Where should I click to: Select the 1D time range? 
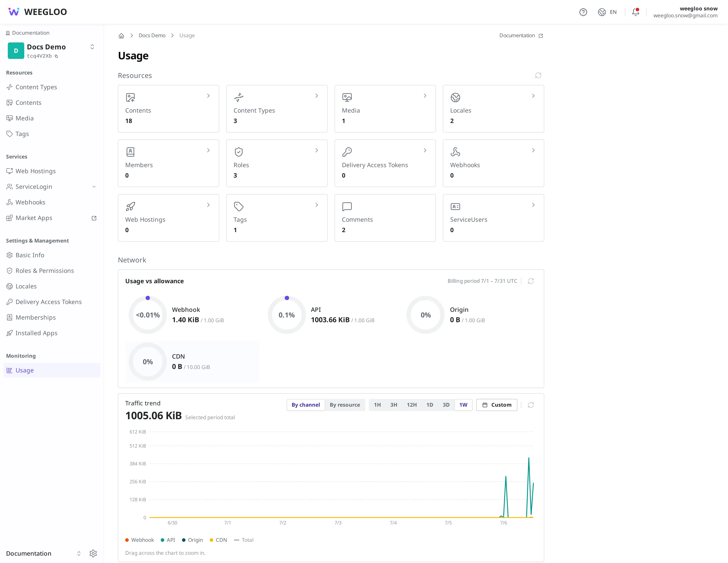click(x=430, y=405)
